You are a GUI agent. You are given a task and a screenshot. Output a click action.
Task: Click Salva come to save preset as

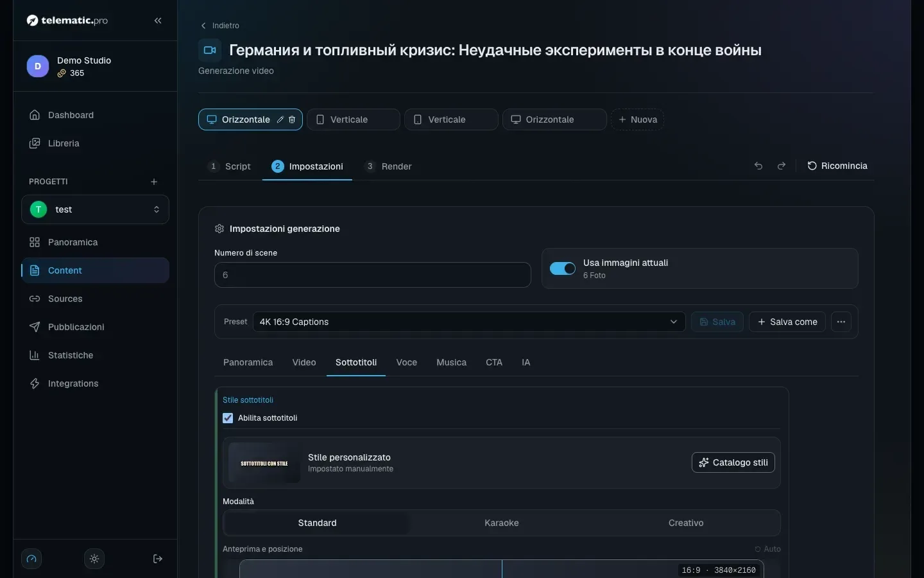click(x=787, y=322)
